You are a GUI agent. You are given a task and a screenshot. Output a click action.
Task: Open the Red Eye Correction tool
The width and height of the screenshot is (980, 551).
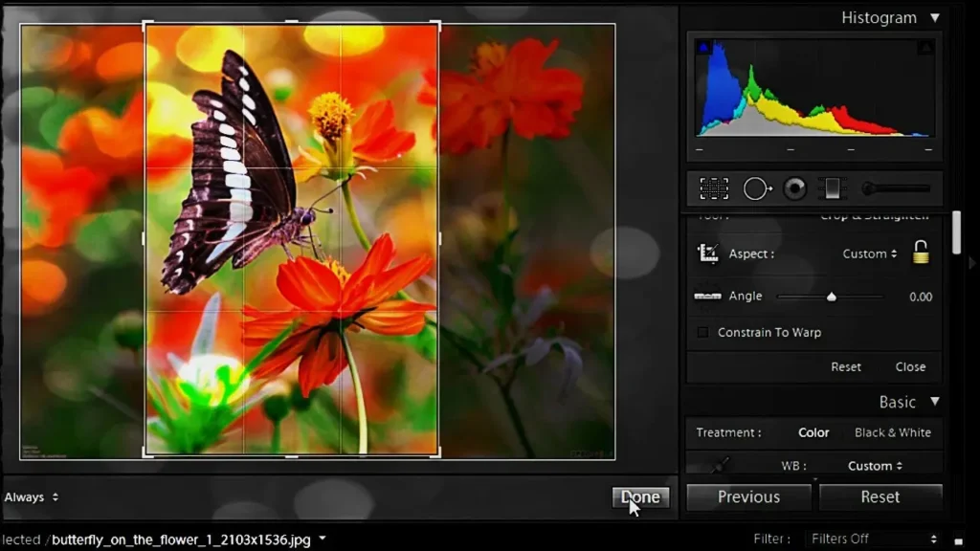[x=794, y=188]
